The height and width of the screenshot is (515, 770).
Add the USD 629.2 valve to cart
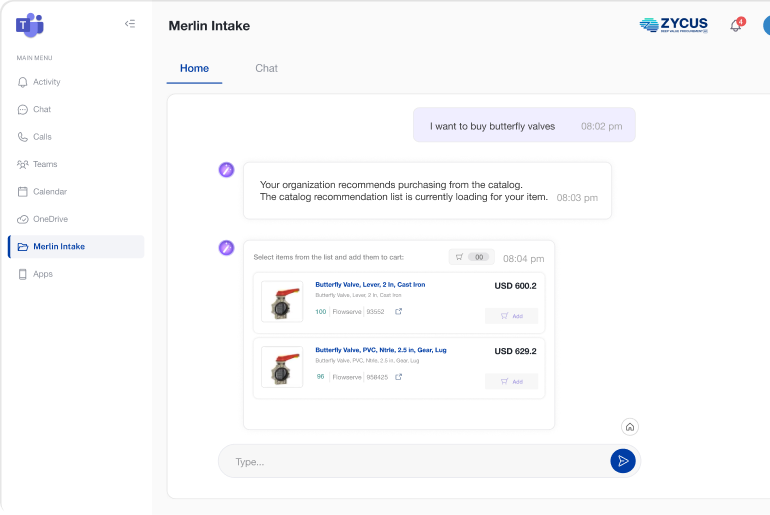511,381
